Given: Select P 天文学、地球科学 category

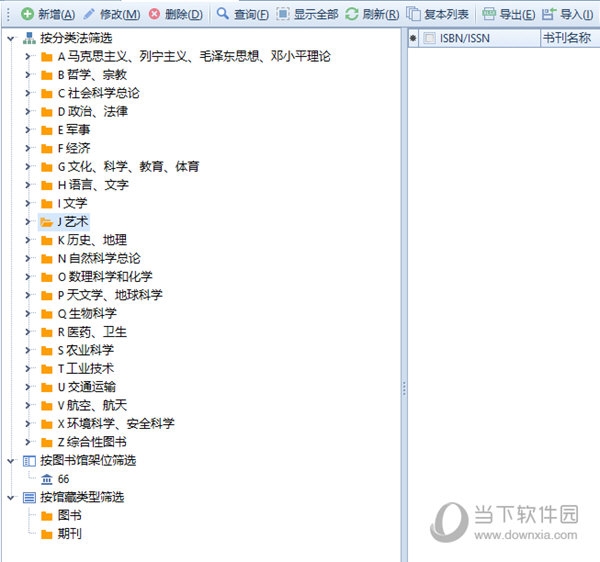Looking at the screenshot, I should (x=110, y=295).
